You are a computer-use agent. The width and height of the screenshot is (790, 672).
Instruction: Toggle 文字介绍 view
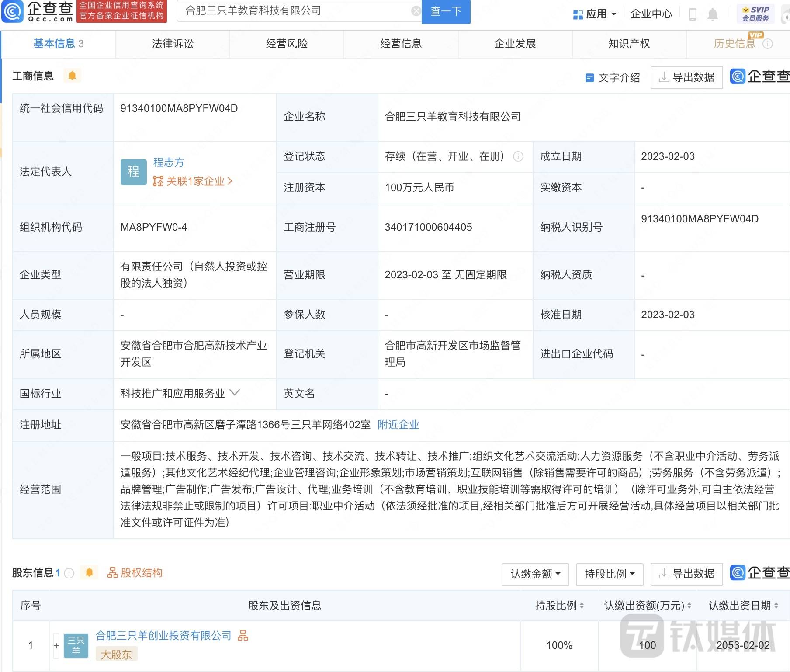(613, 78)
